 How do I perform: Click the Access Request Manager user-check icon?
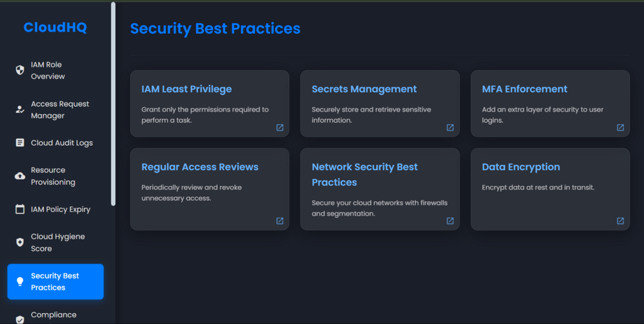(20, 110)
